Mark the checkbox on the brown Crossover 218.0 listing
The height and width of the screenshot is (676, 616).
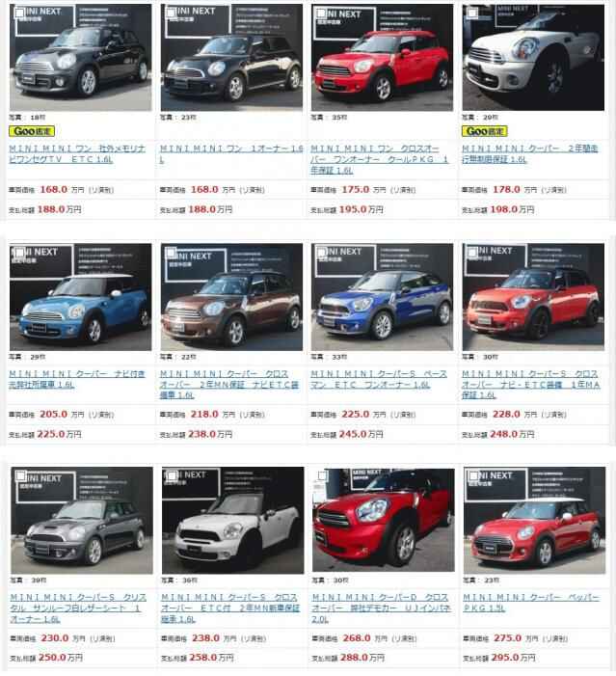(x=171, y=253)
